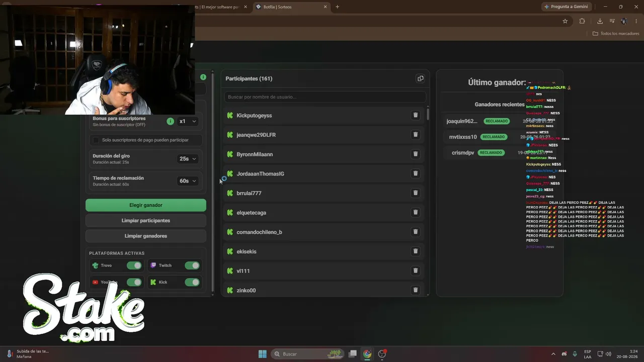Delete participant brrulai777 via trash icon
This screenshot has height=362, width=644.
click(x=416, y=193)
